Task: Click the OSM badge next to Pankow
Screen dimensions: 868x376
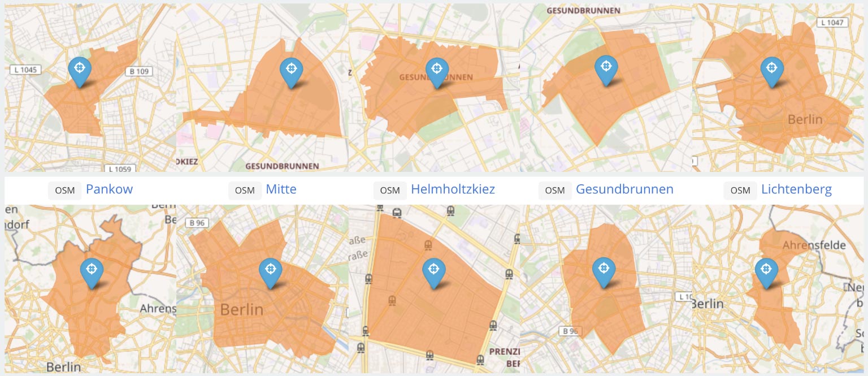Action: (65, 190)
